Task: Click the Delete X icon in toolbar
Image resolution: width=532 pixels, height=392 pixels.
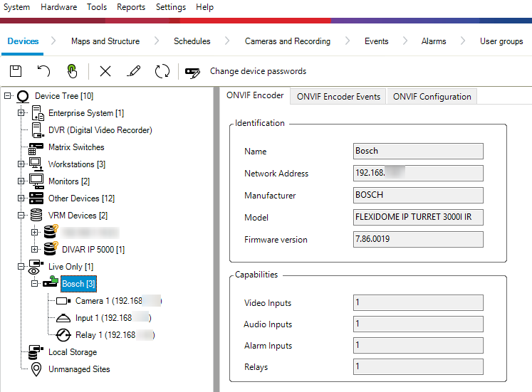Action: (x=105, y=71)
